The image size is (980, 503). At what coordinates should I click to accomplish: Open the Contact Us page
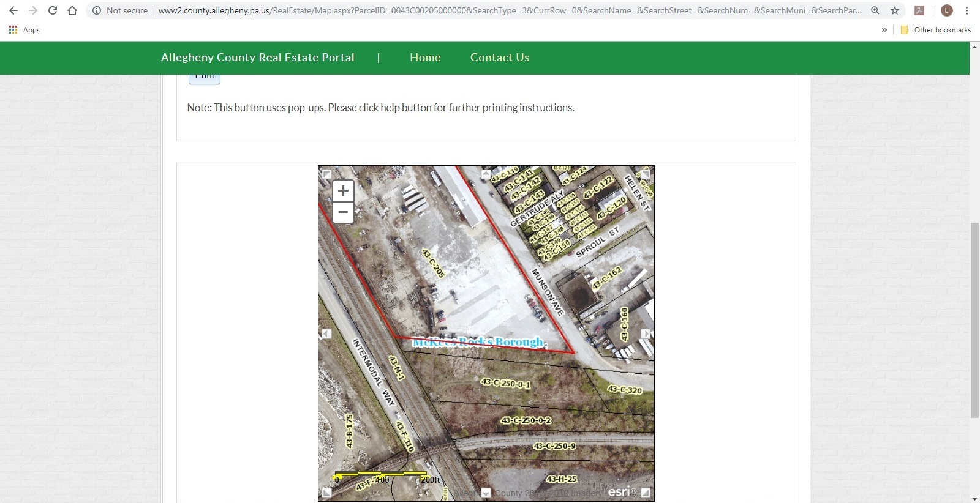tap(500, 58)
